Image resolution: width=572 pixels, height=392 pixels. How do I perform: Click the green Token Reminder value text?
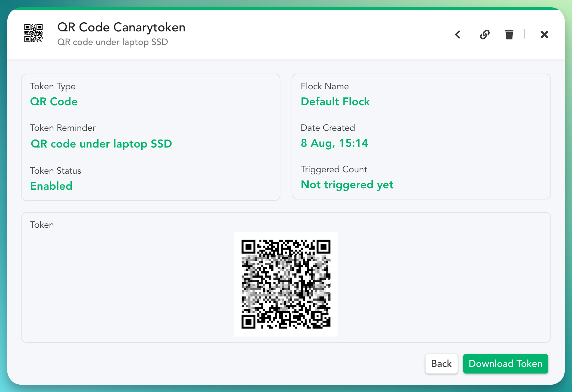[x=101, y=144]
